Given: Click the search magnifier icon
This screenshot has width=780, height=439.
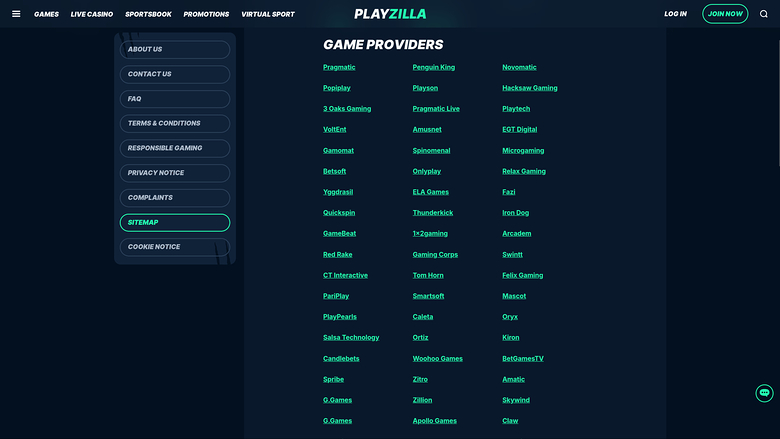Looking at the screenshot, I should [x=764, y=14].
